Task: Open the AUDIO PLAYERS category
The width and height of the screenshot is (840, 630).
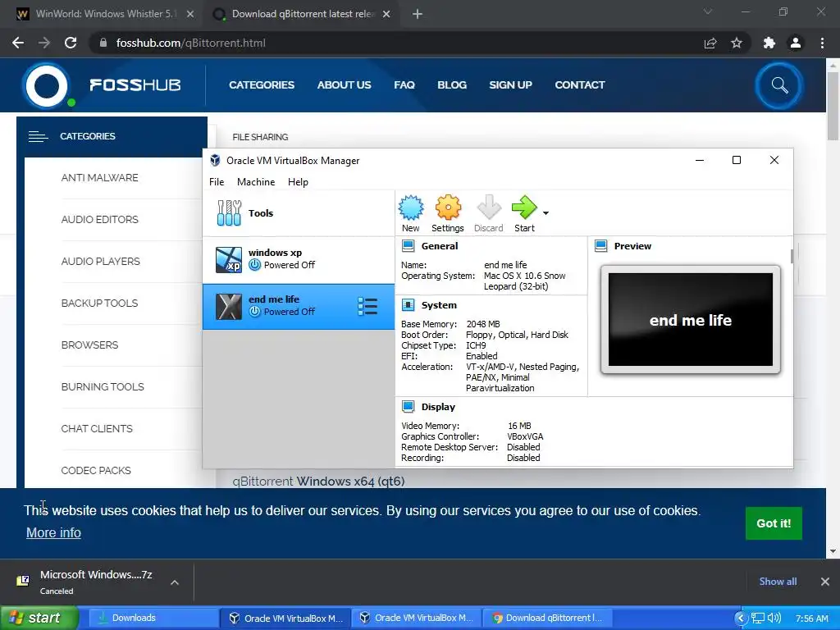Action: [x=100, y=261]
